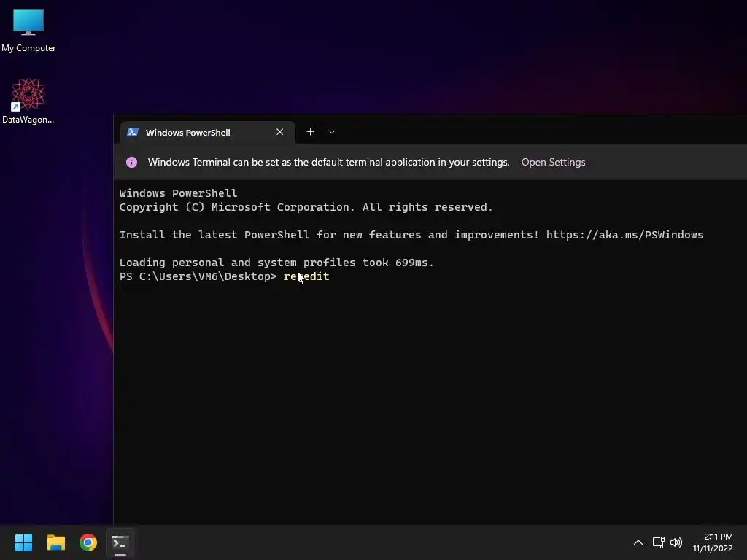
Task: Click the https://aka.ms/PSWindows URL text
Action: pyautogui.click(x=624, y=235)
